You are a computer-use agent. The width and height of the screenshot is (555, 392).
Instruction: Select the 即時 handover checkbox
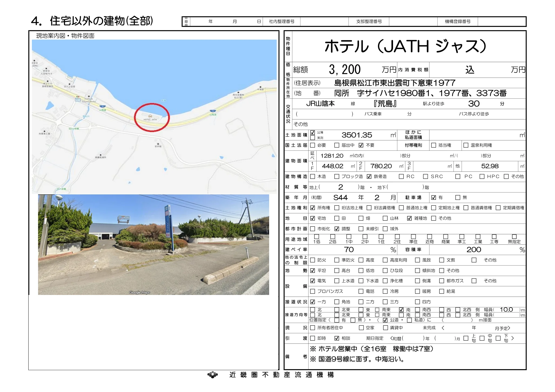tap(313, 338)
